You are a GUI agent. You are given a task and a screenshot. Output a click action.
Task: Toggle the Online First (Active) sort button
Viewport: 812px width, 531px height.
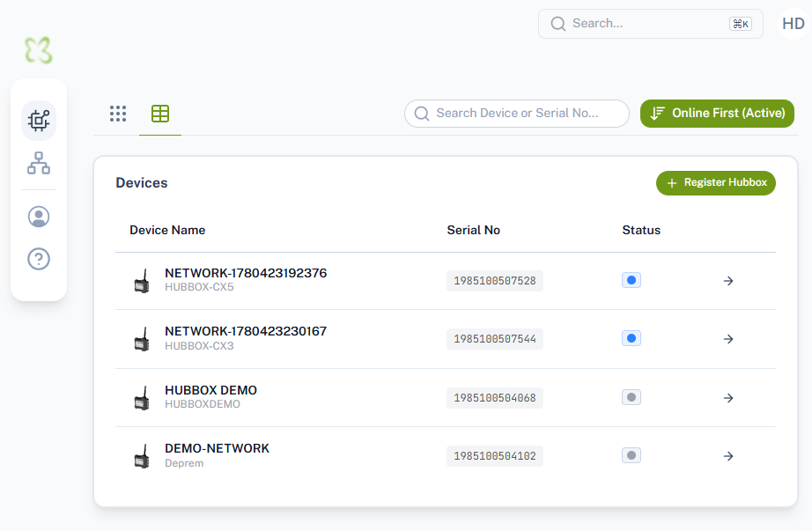717,114
